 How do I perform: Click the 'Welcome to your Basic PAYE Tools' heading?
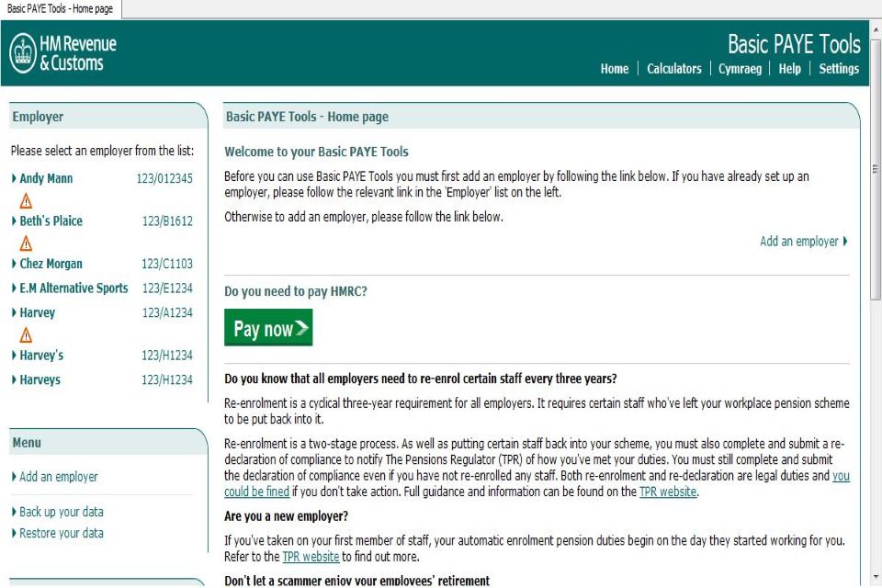[x=316, y=152]
